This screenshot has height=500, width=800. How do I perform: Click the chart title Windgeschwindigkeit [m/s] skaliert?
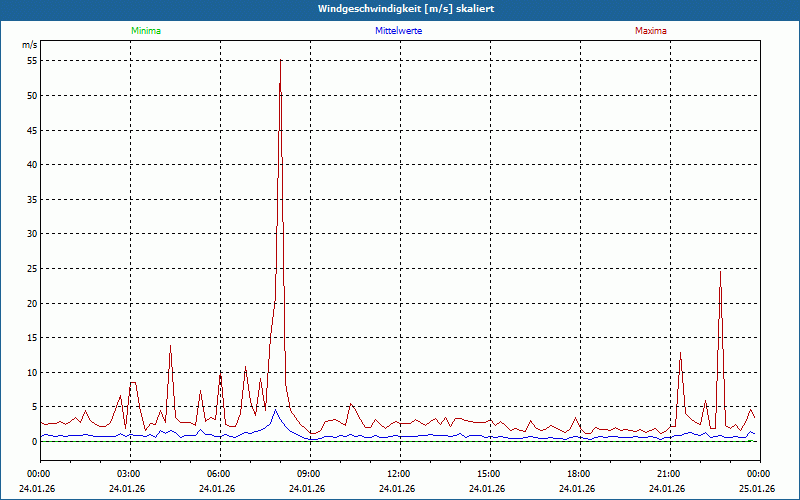coord(406,9)
